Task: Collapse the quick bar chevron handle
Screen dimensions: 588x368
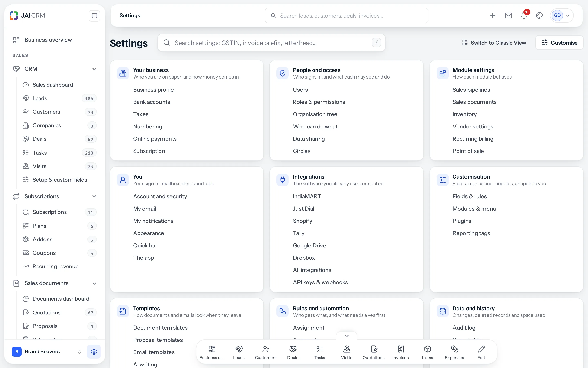Action: 347,336
